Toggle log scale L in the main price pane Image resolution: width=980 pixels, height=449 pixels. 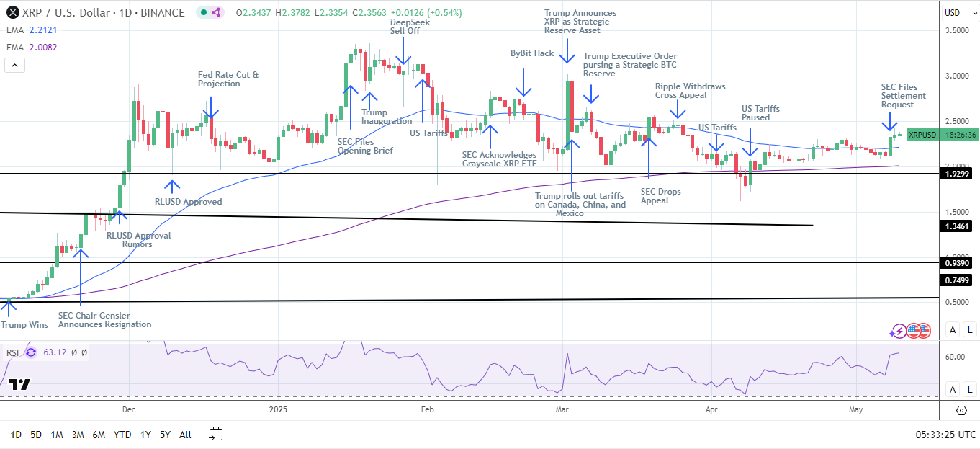coord(970,329)
